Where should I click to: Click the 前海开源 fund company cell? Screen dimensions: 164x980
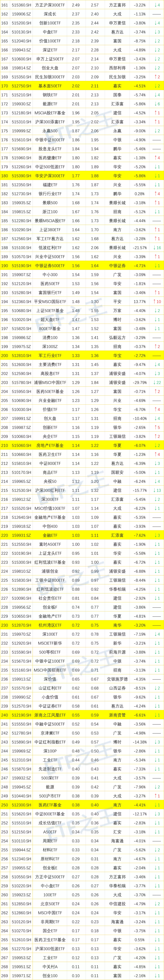(117, 652)
